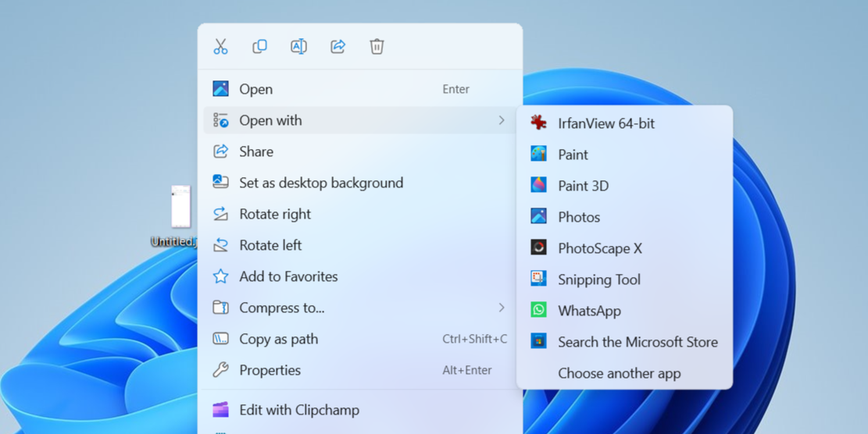Click the Rename icon
Image resolution: width=868 pixels, height=434 pixels.
tap(299, 46)
